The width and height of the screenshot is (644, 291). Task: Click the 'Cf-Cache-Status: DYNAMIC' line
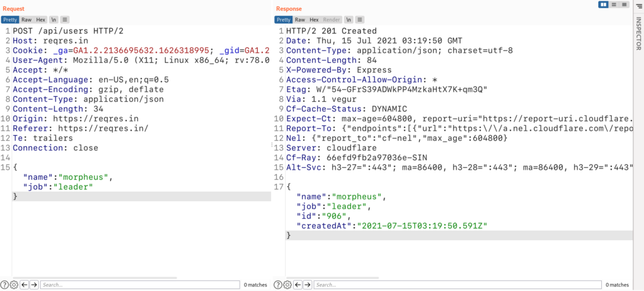[347, 109]
